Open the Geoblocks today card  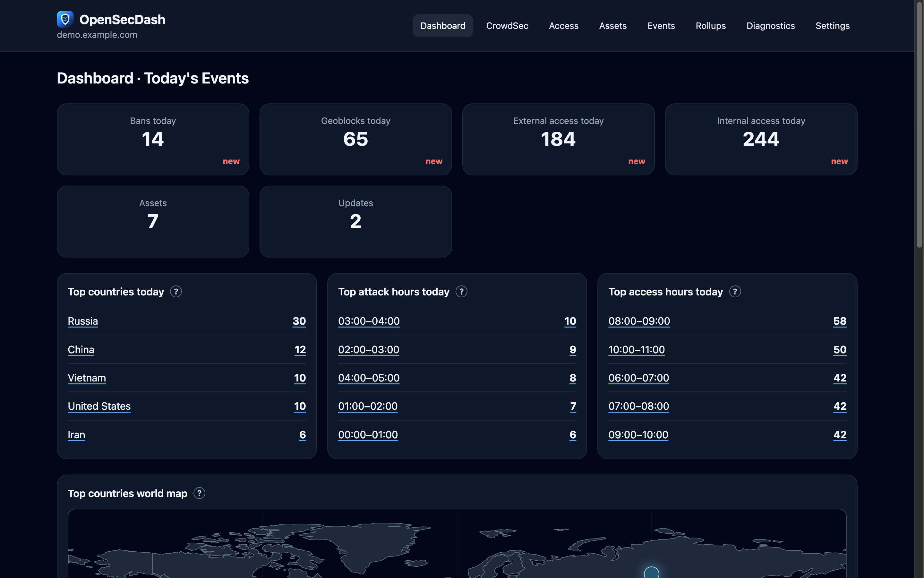pos(355,139)
